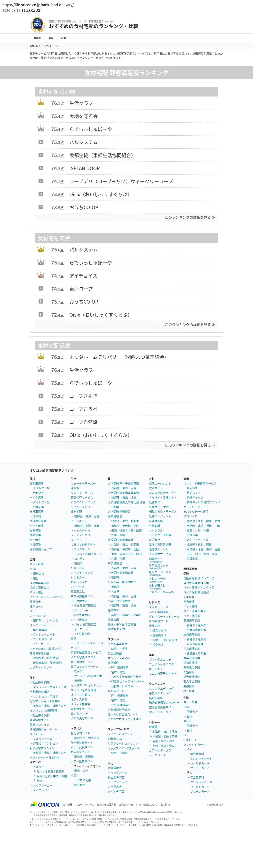Open ISETAN DOOR ranking entry

(x=85, y=169)
